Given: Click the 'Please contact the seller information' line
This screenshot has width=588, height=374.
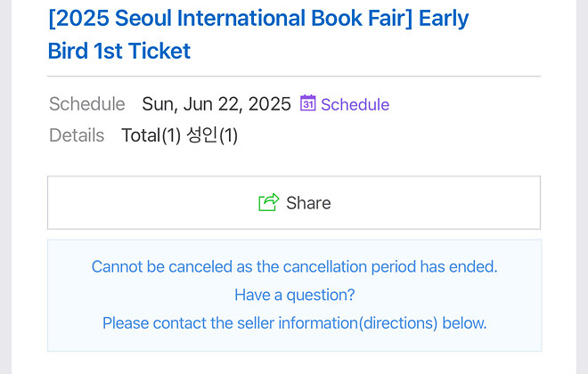Looking at the screenshot, I should [294, 322].
